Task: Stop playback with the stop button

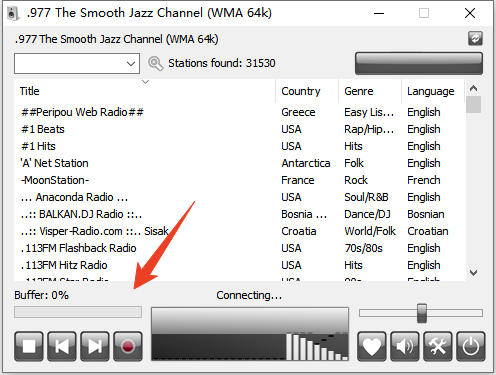Action: 29,346
